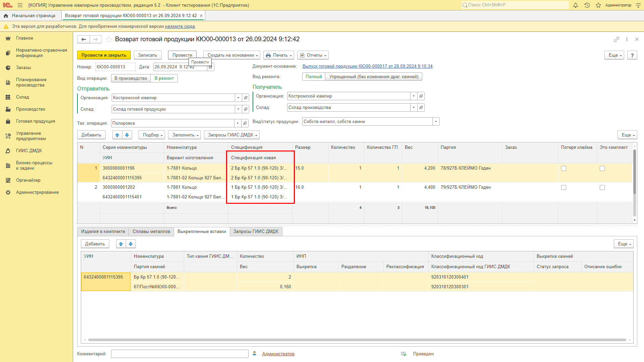Switch to Сплавы металлов tab
Viewport: 644px width, 362px height.
[151, 232]
